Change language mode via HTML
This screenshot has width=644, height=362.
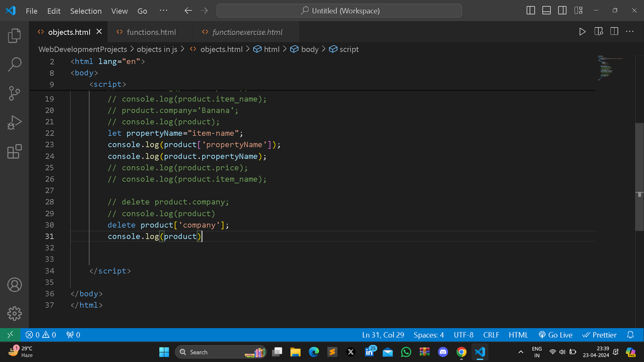[x=518, y=335]
